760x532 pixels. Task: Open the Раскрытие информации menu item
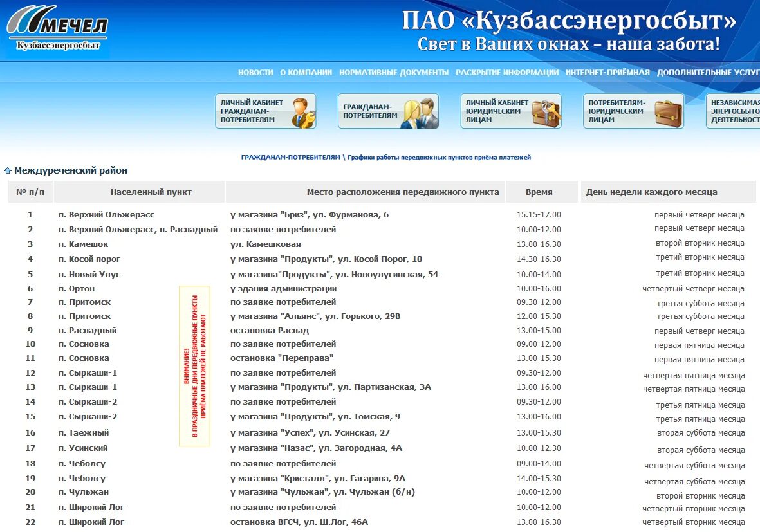(x=507, y=72)
